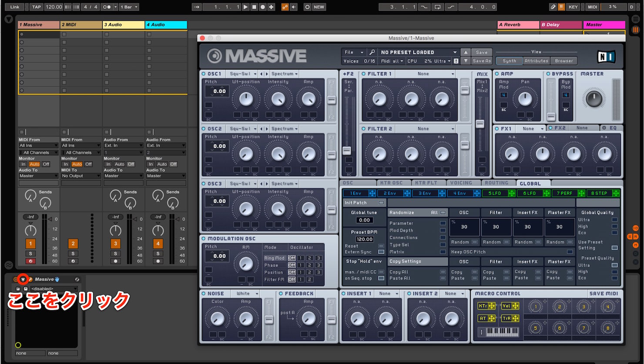Click the save disk icon in Massive device
This screenshot has width=644, height=364.
26,289
